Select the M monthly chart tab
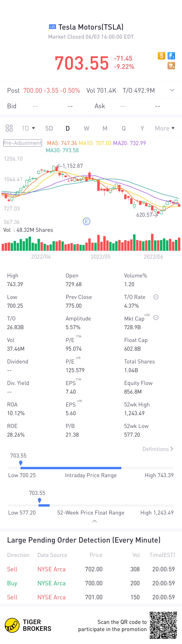This screenshot has width=182, height=644. pyautogui.click(x=105, y=128)
